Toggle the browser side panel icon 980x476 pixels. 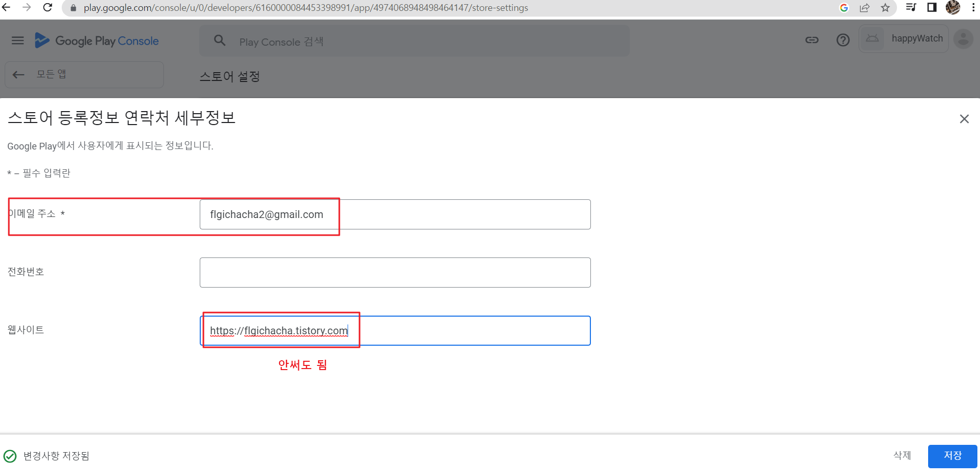click(x=932, y=7)
